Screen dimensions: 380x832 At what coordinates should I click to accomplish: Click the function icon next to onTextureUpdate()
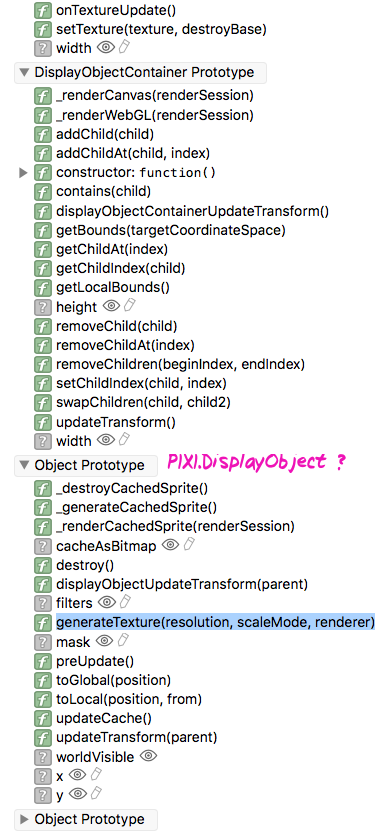41,10
